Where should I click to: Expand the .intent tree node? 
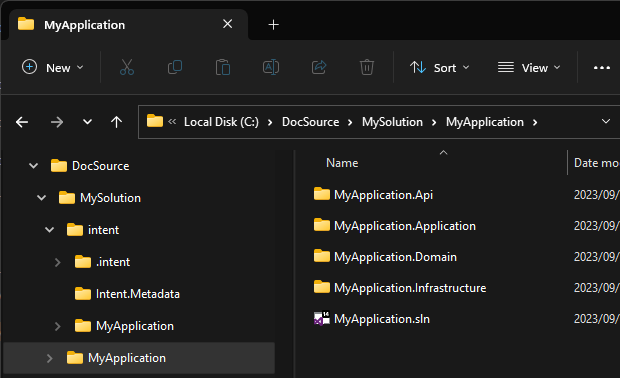click(58, 262)
